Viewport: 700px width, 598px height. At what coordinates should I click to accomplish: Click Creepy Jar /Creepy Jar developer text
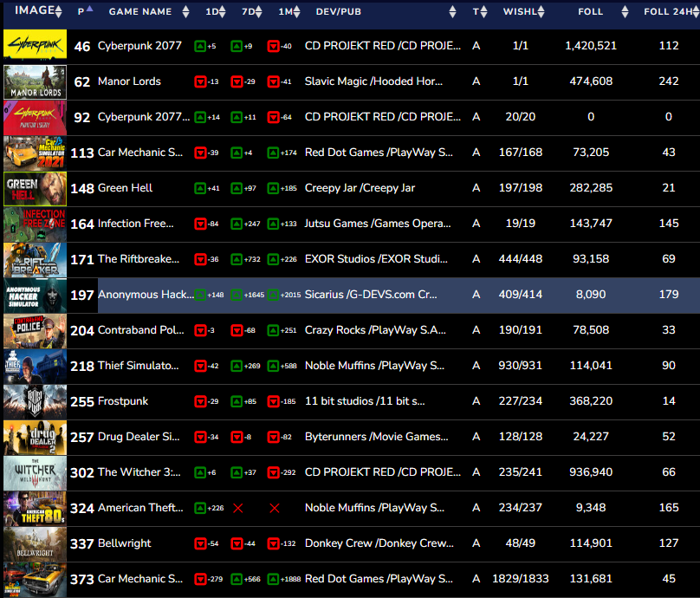coord(360,188)
